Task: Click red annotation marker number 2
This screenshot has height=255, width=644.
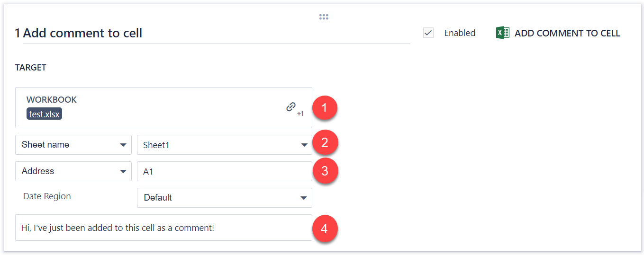Action: 325,143
